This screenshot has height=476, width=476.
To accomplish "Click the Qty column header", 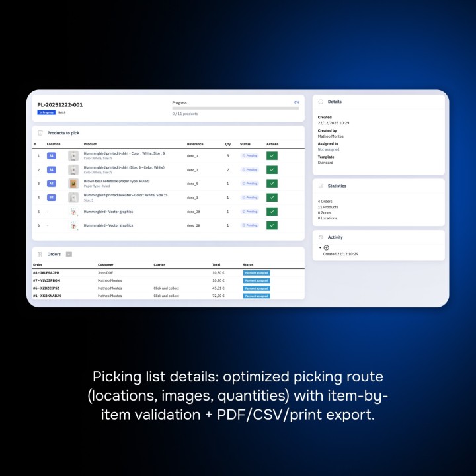I will pos(227,144).
